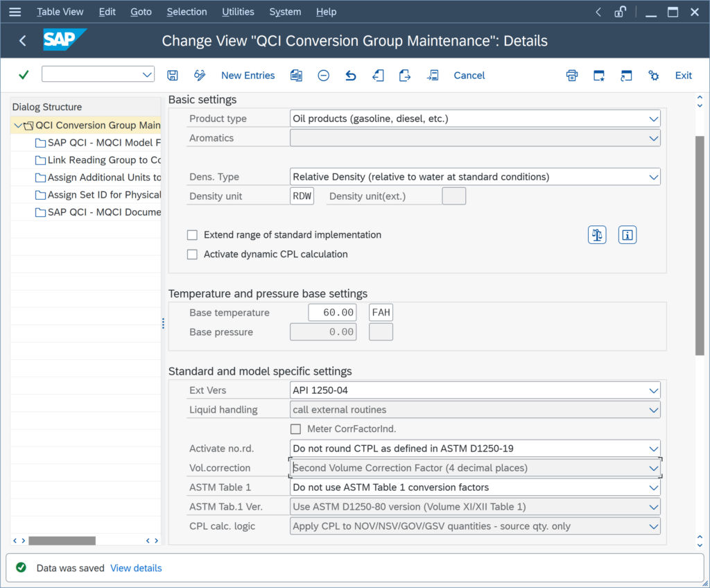Click the Delete minus circle icon
The image size is (710, 588).
[x=323, y=75]
